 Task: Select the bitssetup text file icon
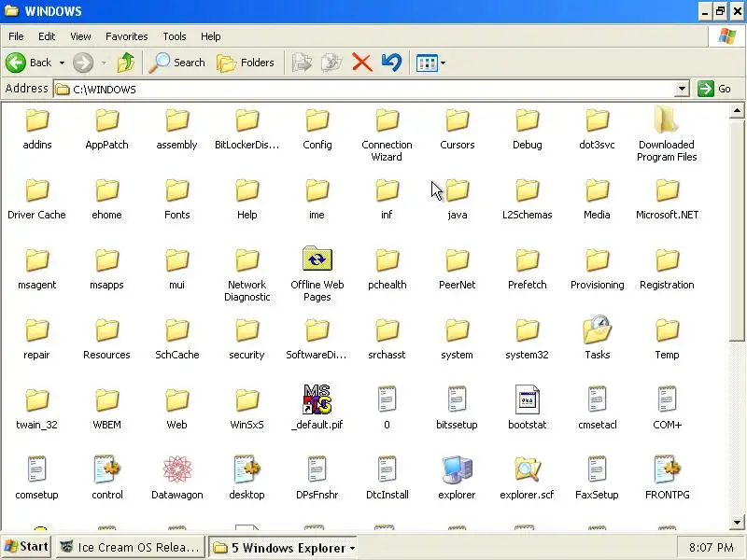(x=457, y=399)
